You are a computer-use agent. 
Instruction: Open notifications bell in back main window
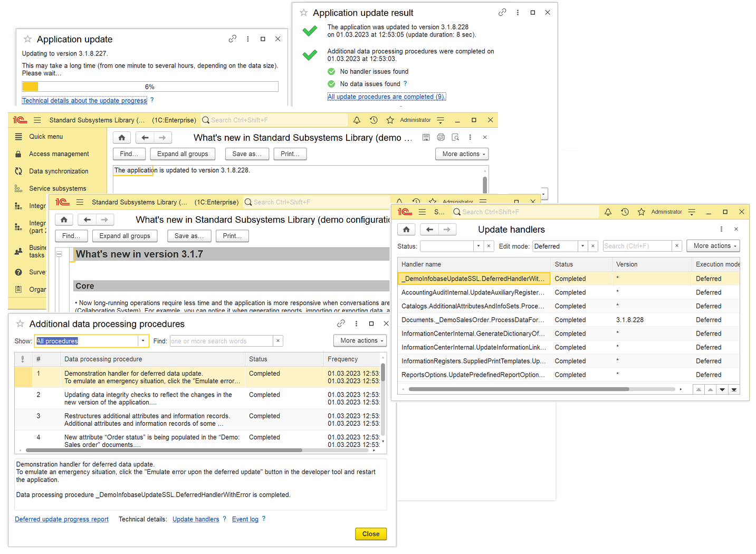[357, 120]
